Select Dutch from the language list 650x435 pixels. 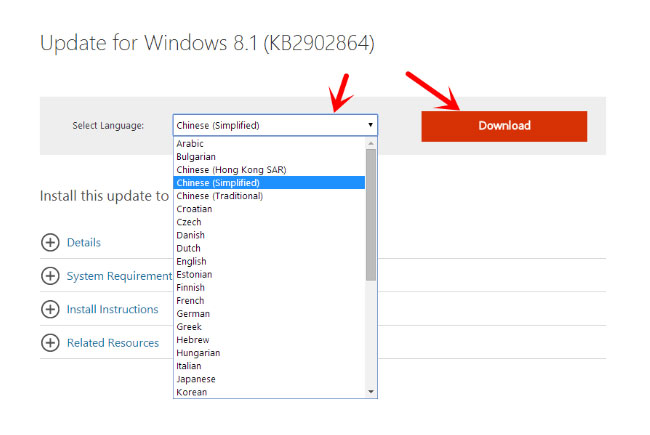pos(269,248)
